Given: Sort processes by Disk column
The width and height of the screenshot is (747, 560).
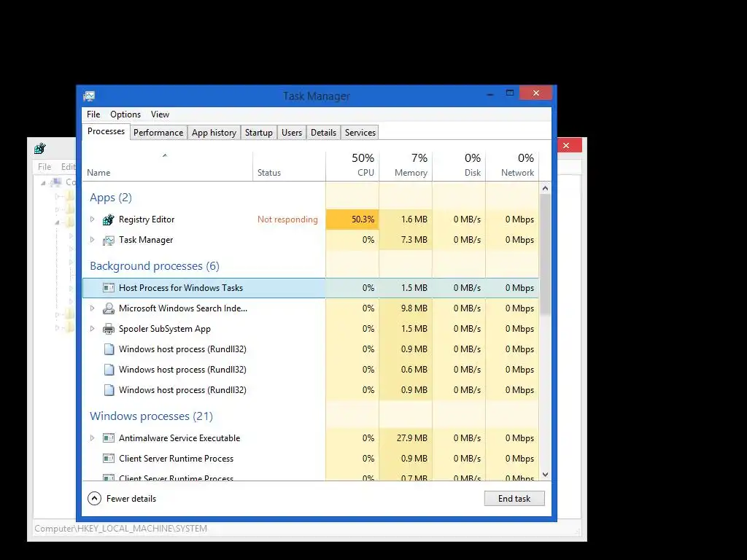Looking at the screenshot, I should (460, 166).
